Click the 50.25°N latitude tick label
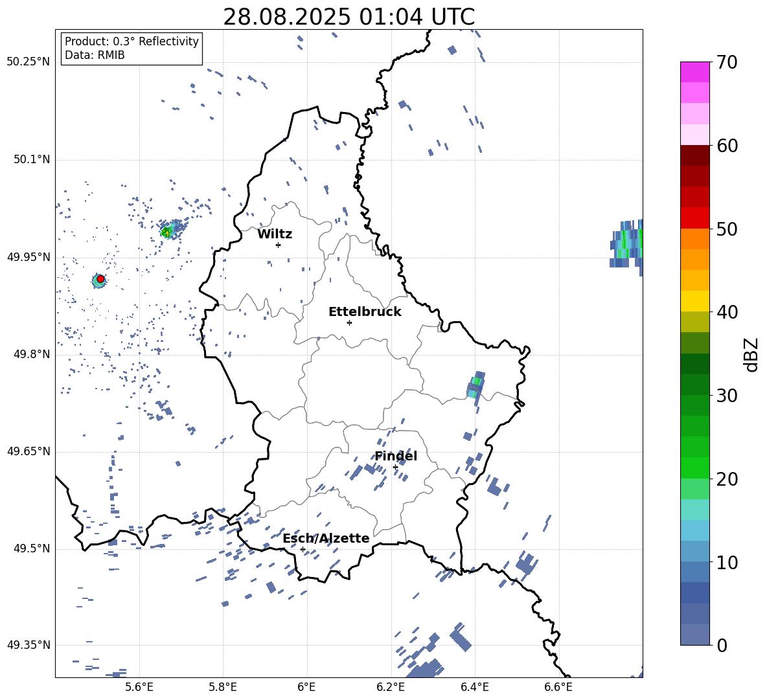The height and width of the screenshot is (700, 767). [29, 62]
